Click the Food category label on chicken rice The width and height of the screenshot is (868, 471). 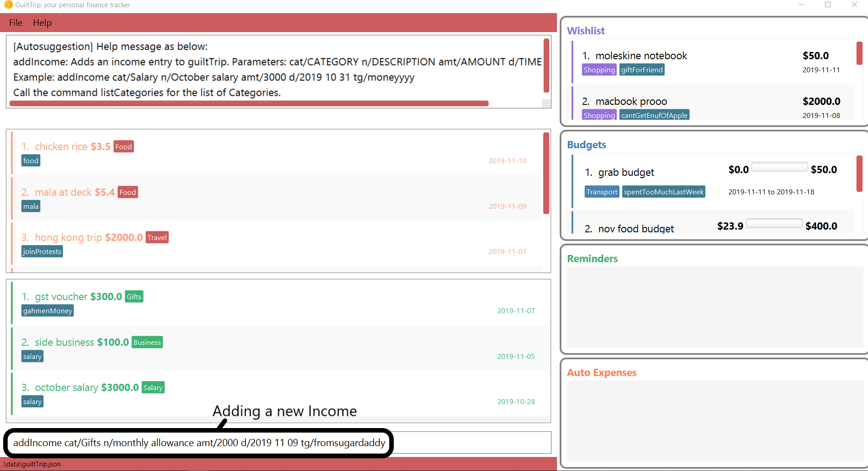click(x=123, y=146)
